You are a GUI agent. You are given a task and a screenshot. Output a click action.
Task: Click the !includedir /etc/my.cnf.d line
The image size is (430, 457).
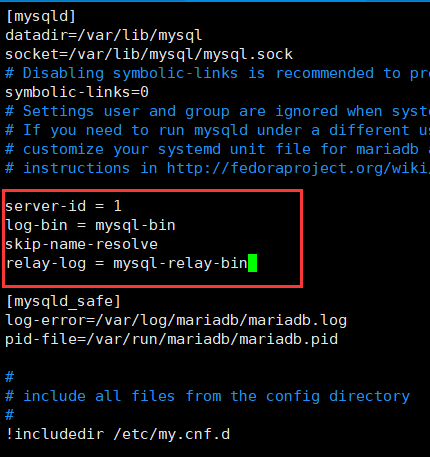118,434
